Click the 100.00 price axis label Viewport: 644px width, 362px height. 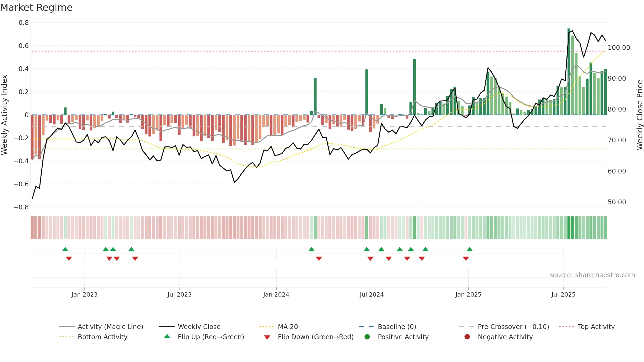point(619,48)
